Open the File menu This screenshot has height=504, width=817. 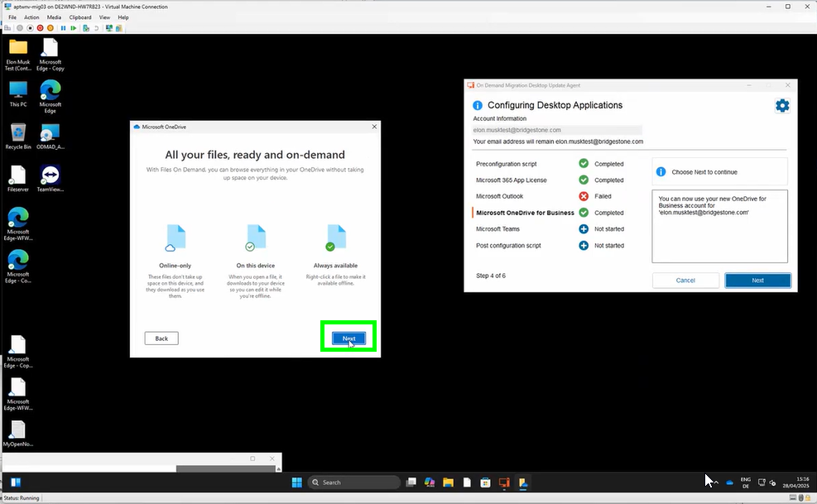(12, 17)
